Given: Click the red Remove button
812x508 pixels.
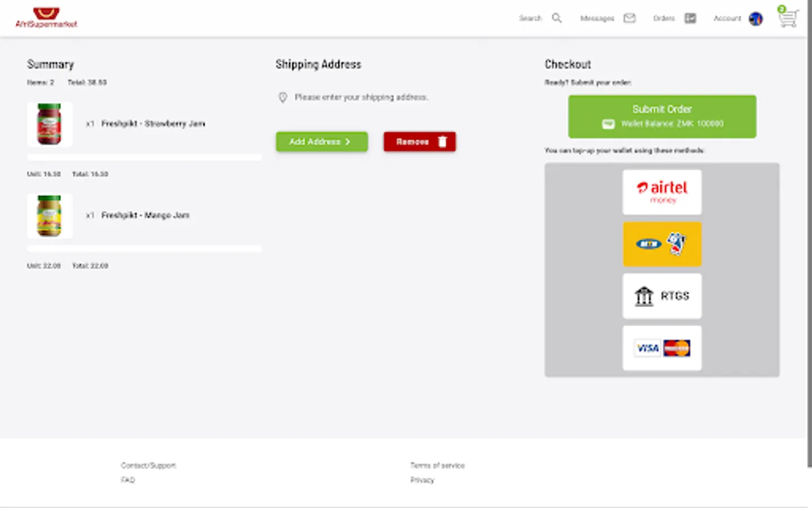Looking at the screenshot, I should click(420, 142).
